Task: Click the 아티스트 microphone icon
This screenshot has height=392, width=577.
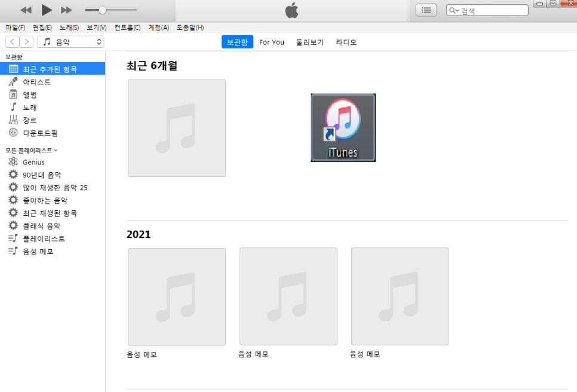Action: (x=13, y=81)
